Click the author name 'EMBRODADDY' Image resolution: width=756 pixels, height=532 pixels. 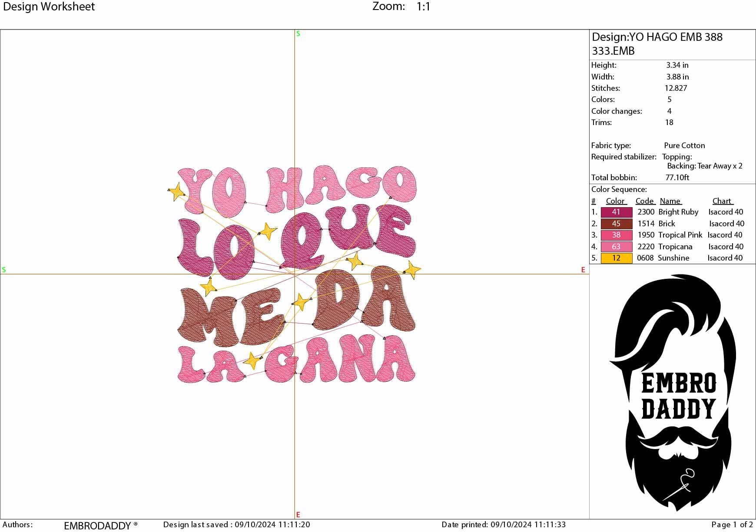[x=98, y=526]
